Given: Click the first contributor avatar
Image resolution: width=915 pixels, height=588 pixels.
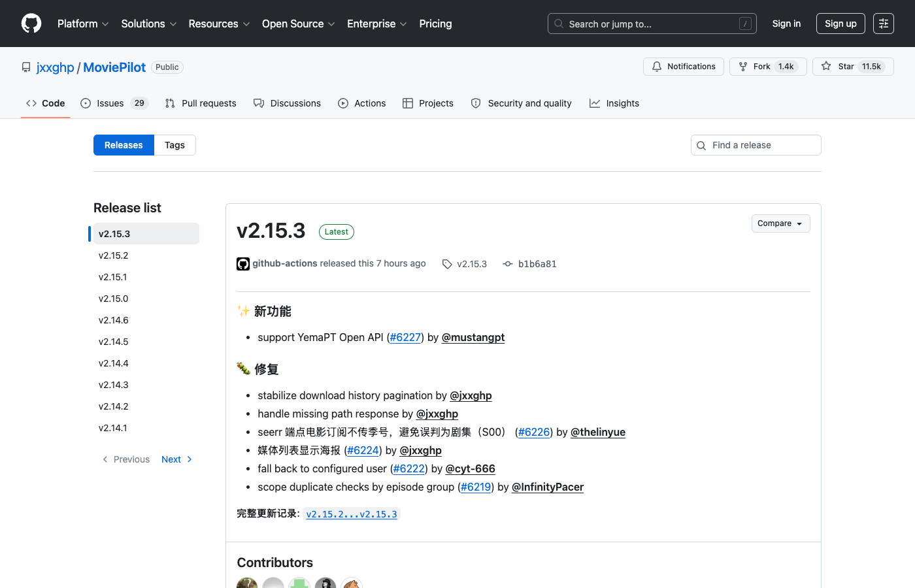Looking at the screenshot, I should click(247, 583).
